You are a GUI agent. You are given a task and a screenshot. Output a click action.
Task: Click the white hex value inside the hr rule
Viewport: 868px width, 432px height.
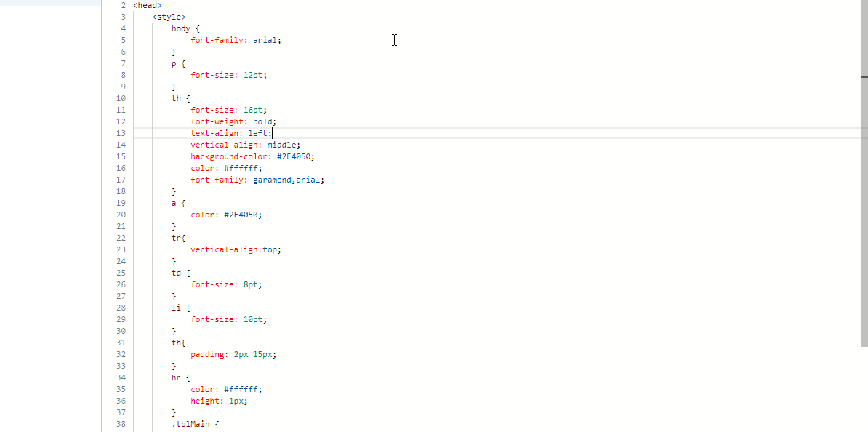click(243, 389)
